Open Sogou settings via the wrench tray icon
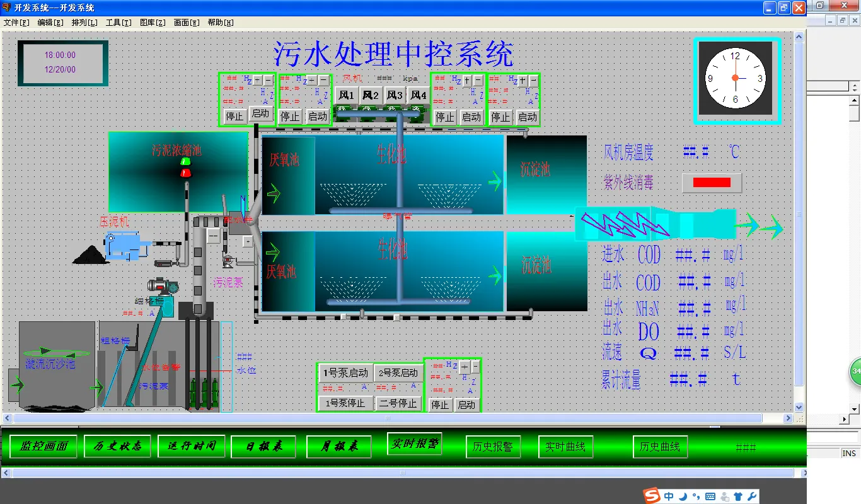The width and height of the screenshot is (861, 504). pos(752,496)
